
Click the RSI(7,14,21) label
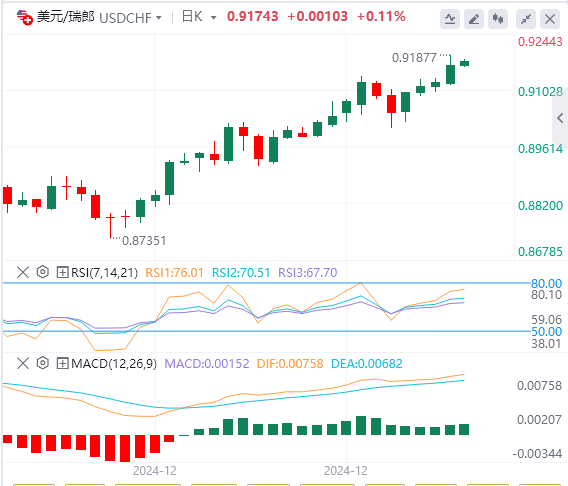pos(104,272)
